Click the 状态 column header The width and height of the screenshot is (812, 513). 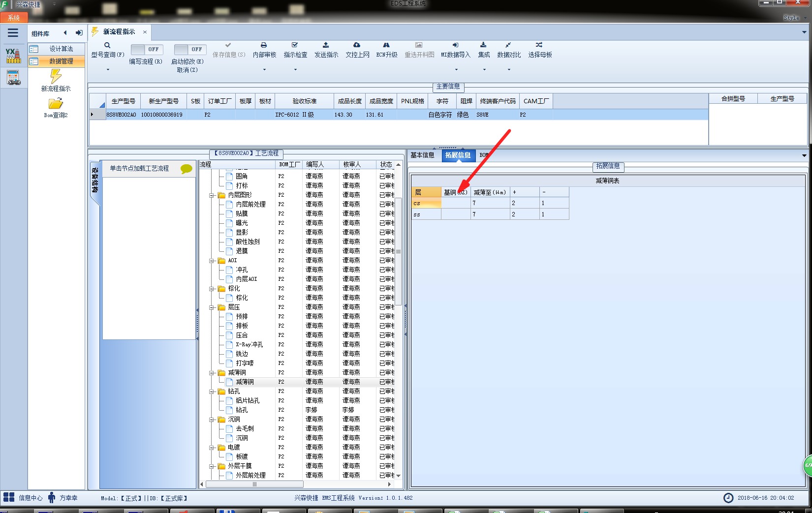386,164
